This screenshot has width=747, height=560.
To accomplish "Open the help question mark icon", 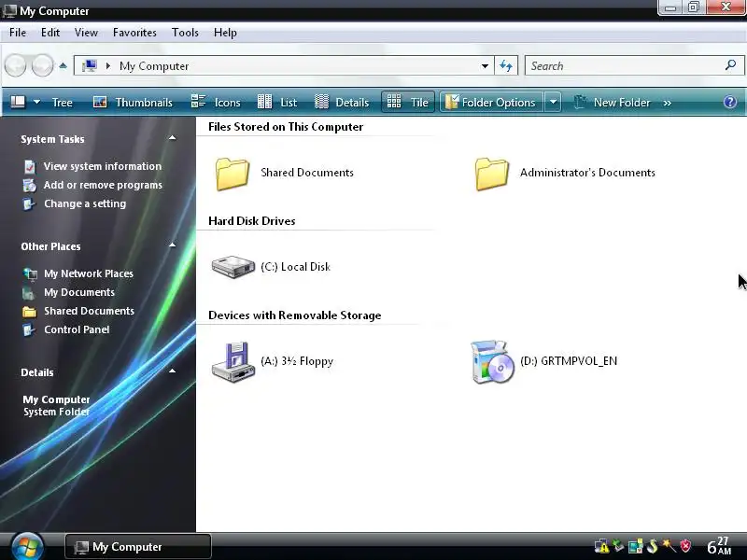I will click(730, 102).
